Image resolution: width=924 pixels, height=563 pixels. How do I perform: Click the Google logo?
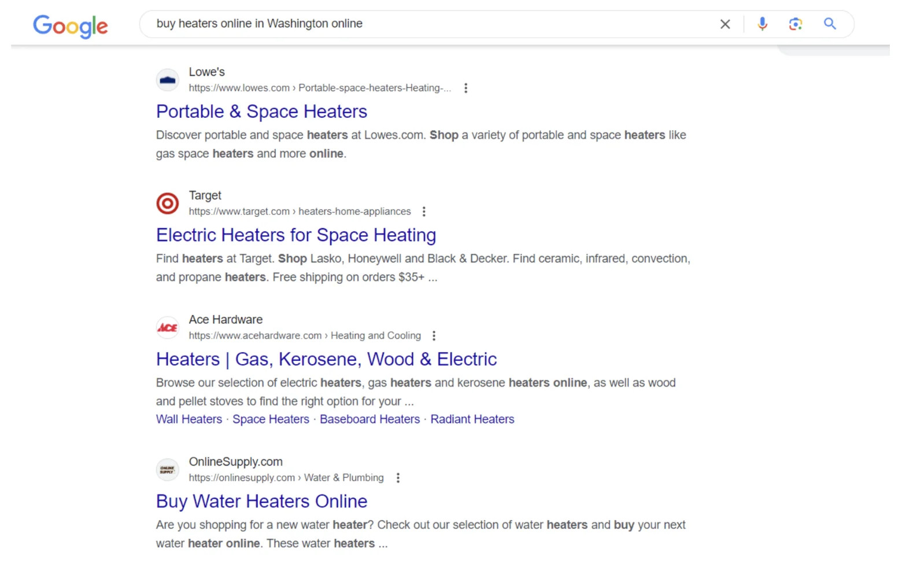[x=70, y=26]
